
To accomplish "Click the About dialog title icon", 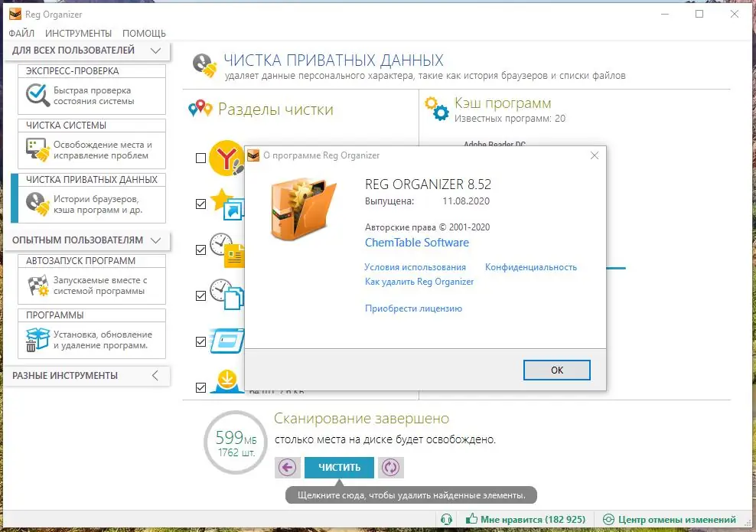I will pos(253,155).
